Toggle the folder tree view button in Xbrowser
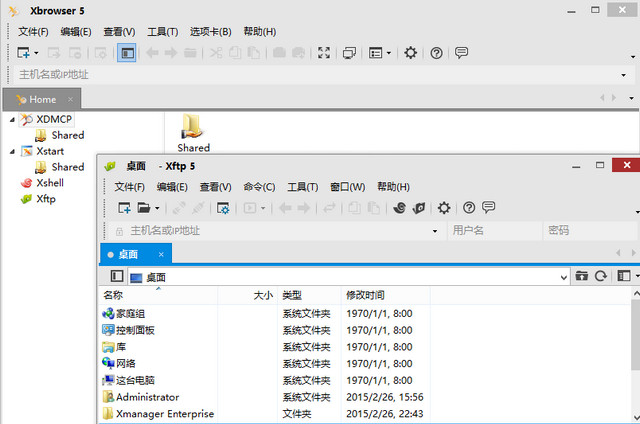 click(127, 53)
